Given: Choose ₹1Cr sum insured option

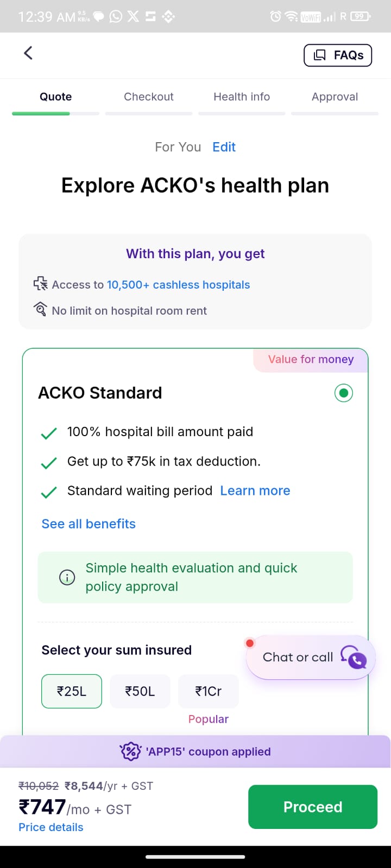Looking at the screenshot, I should [209, 691].
